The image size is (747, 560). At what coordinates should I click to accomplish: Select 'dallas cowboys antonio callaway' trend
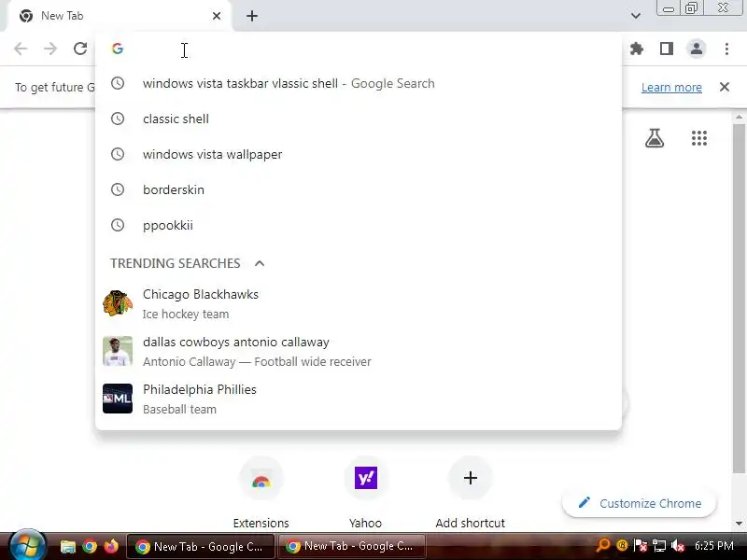point(359,351)
